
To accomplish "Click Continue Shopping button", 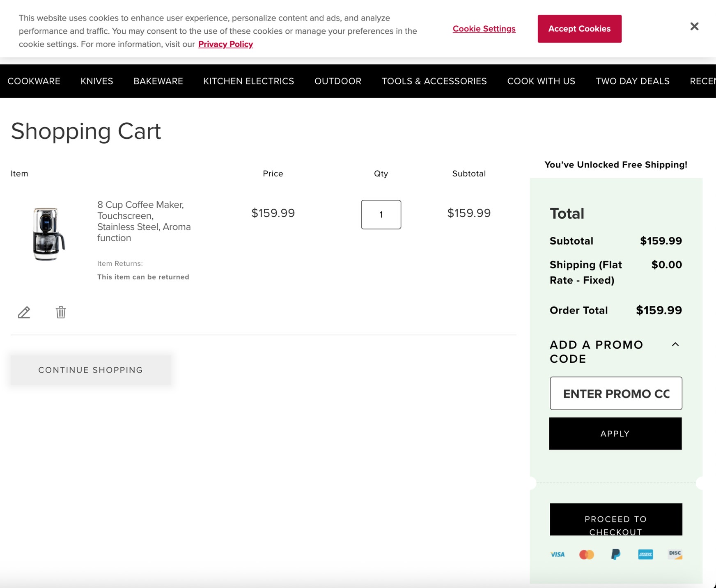I will [91, 370].
